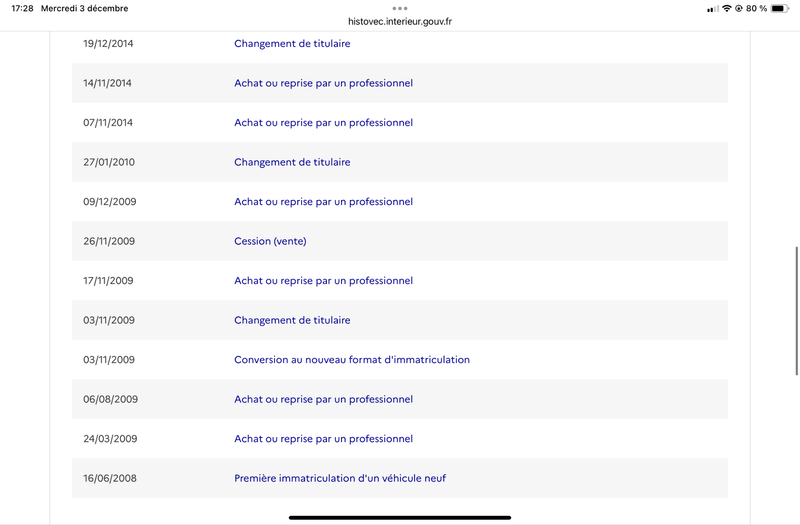The width and height of the screenshot is (800, 525).
Task: Select Achat ou reprise dated 24/03/2009
Action: (323, 439)
